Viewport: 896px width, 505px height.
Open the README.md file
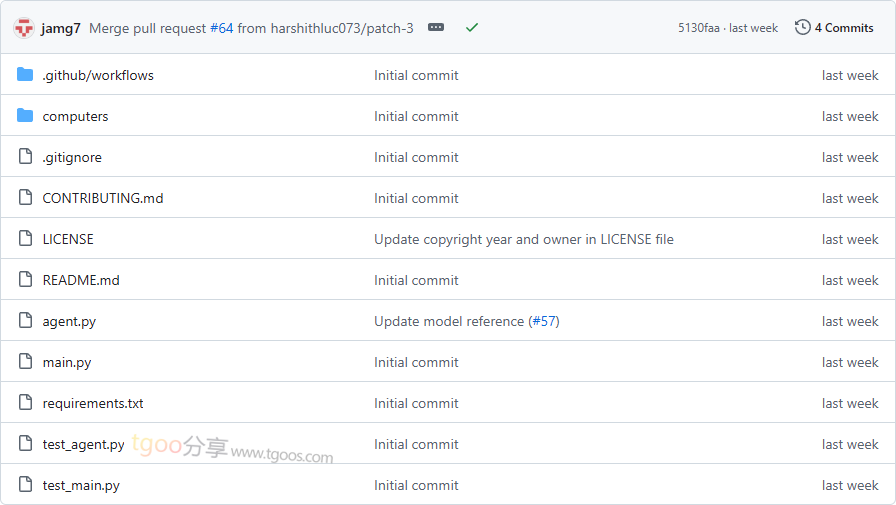[81, 280]
